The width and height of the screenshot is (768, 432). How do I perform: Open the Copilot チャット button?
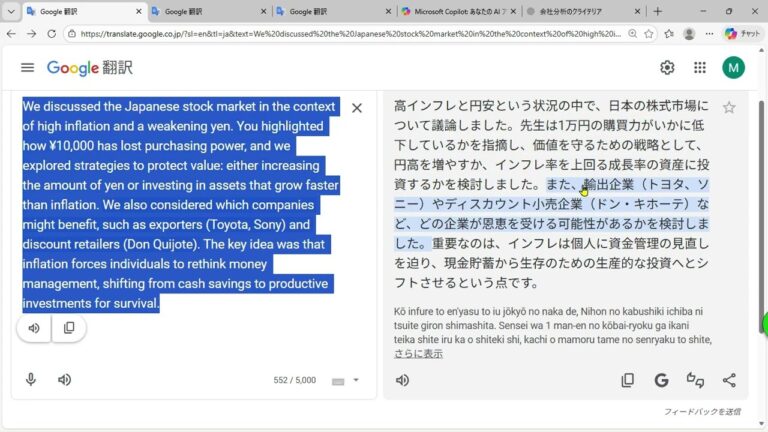pos(741,33)
